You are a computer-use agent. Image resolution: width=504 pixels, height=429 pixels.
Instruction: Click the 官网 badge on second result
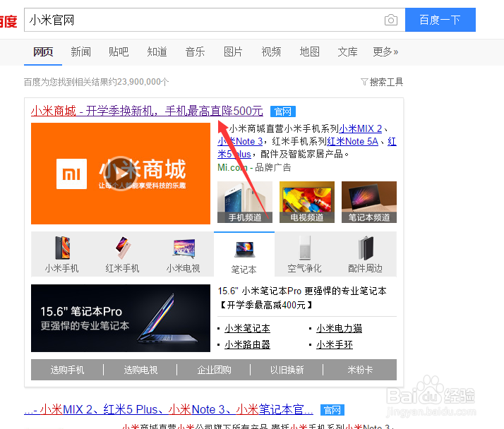click(332, 410)
